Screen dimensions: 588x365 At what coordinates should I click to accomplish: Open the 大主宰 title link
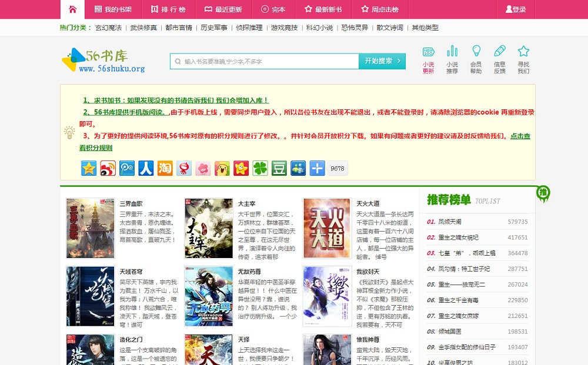click(247, 203)
